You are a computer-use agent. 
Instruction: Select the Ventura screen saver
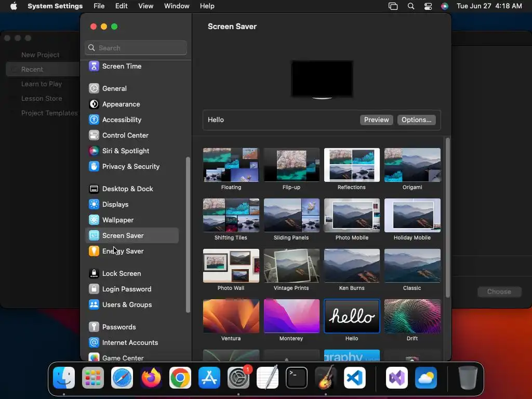[x=231, y=316]
